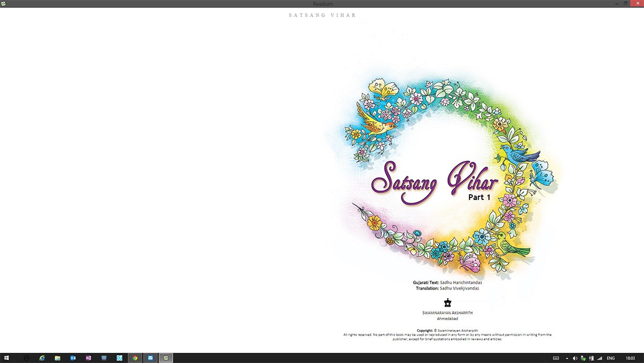Open the volume control in tray
644x363 pixels.
575,358
